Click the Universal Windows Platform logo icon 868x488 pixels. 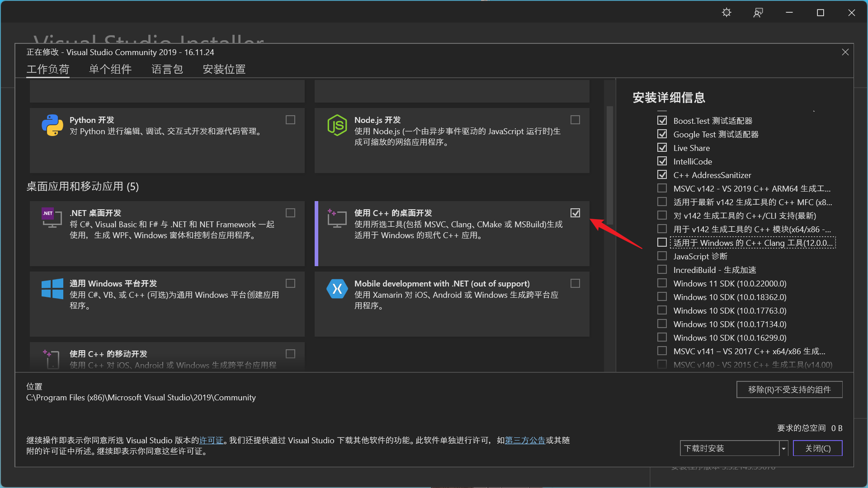pos(52,288)
